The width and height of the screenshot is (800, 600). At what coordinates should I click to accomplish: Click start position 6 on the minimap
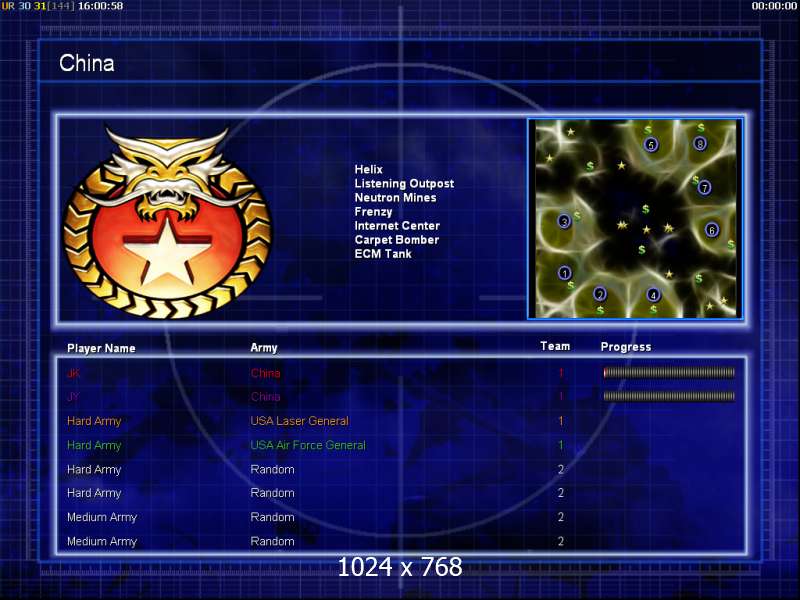pyautogui.click(x=712, y=230)
